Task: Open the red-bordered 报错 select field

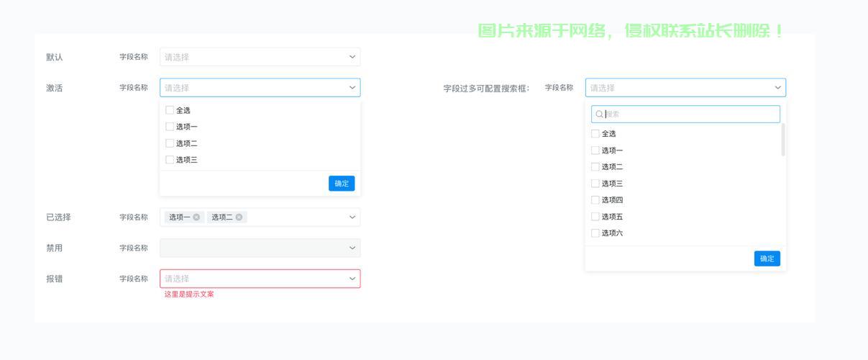Action: (x=252, y=279)
